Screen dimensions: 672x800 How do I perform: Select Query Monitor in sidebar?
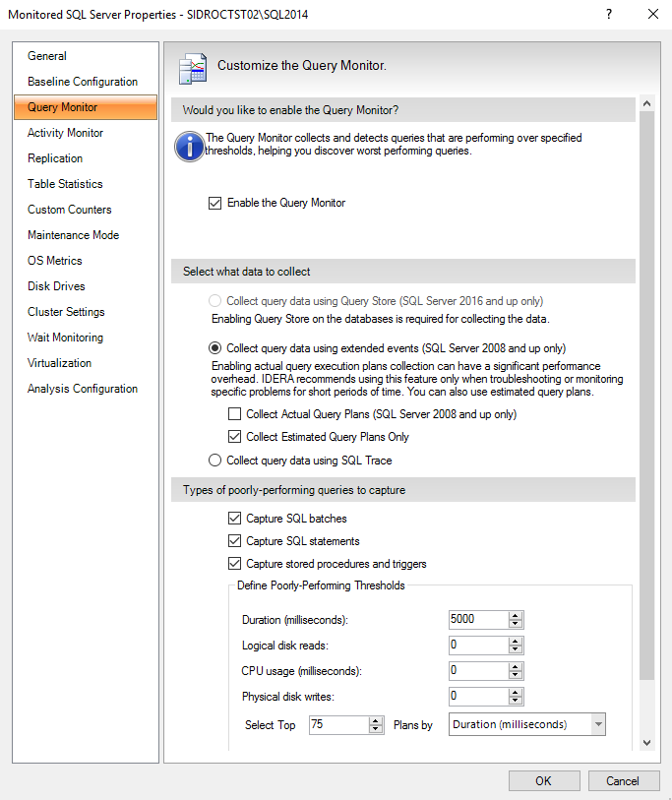[86, 107]
